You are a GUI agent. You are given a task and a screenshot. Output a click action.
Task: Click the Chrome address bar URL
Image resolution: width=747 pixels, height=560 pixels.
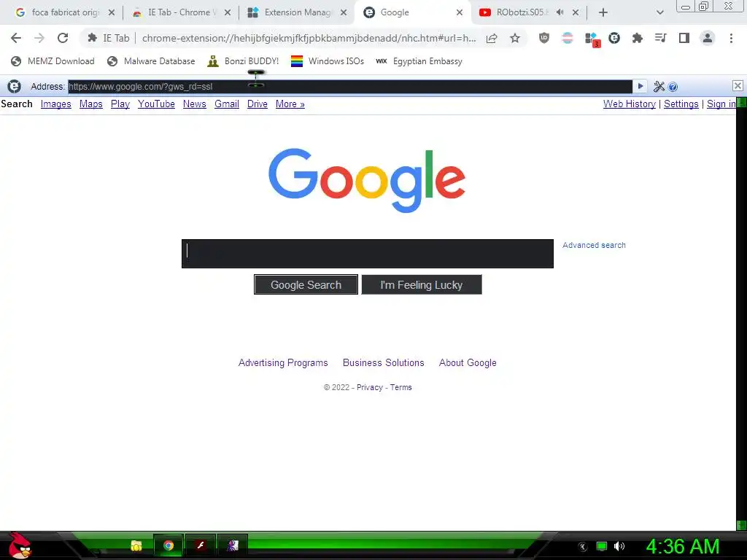click(x=309, y=38)
